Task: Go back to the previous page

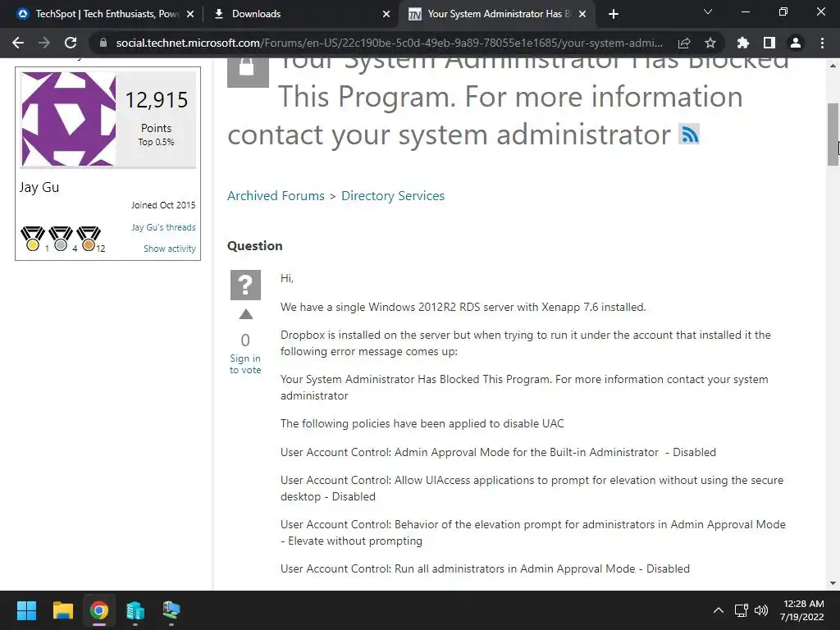Action: click(x=18, y=43)
